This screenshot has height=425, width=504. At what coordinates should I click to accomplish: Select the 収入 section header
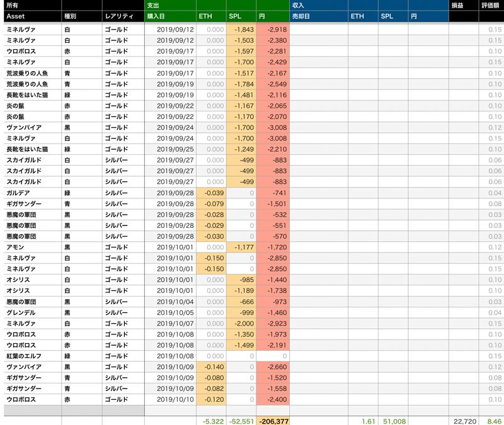pos(298,5)
